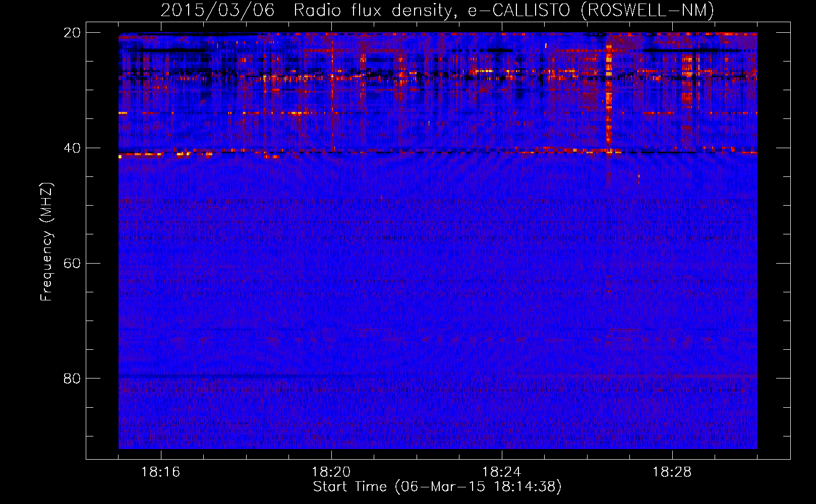Click the '60' frequency tick label
This screenshot has height=504, width=816.
[72, 264]
